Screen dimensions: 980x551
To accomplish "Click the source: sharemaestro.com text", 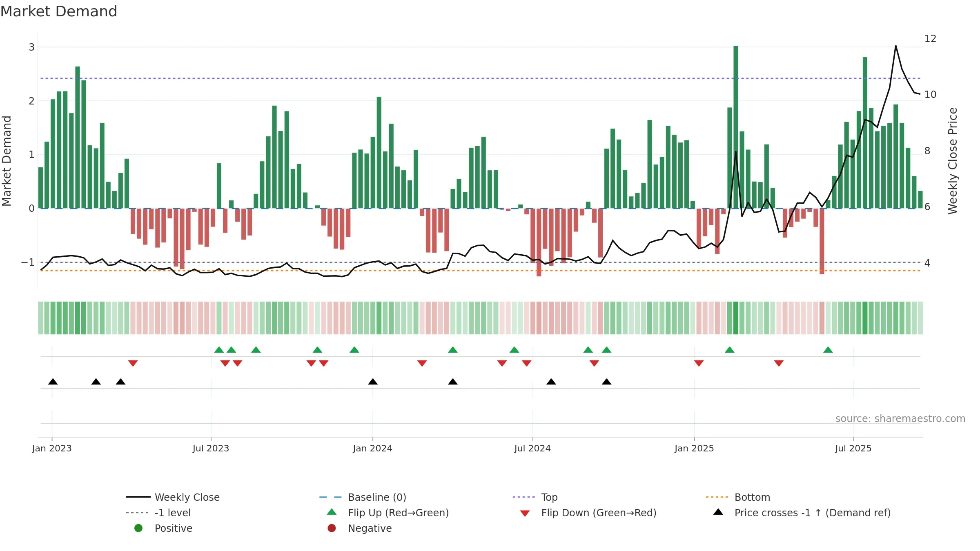I will (x=900, y=419).
